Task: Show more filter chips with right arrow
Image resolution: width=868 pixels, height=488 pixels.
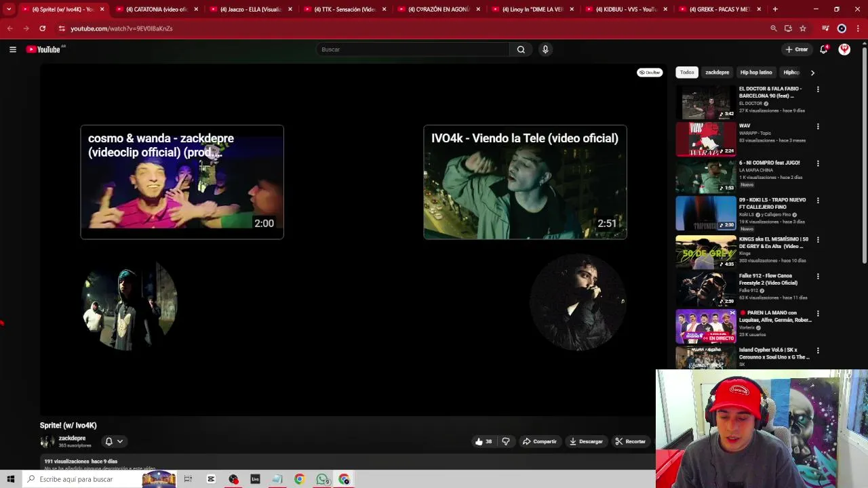Action: (812, 73)
